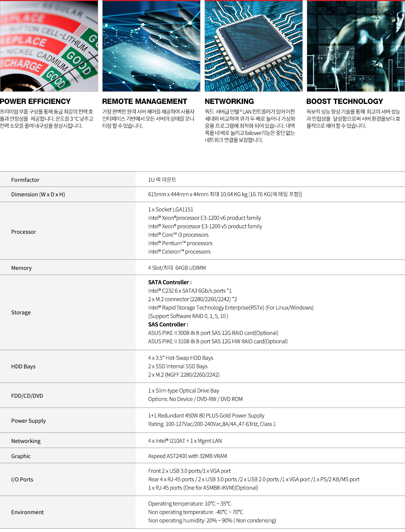405x532 pixels.
Task: Click the Intel Celeron processors line
Action: click(179, 252)
